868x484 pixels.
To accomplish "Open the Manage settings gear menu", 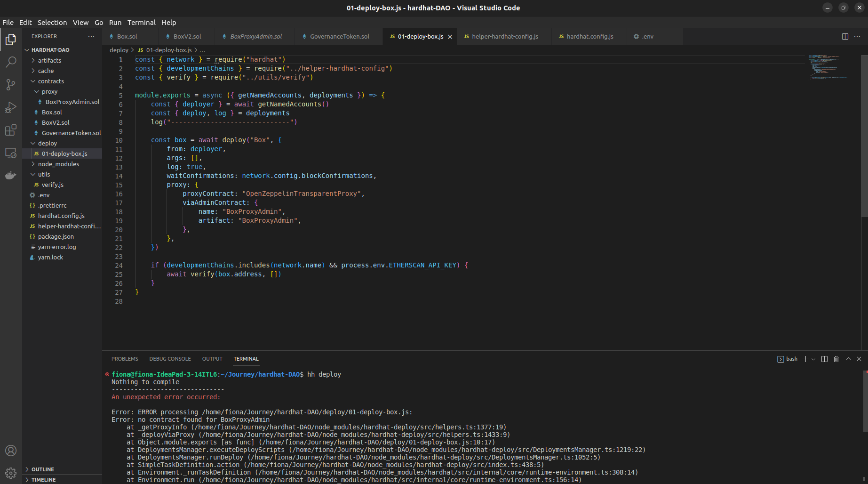I will point(10,473).
